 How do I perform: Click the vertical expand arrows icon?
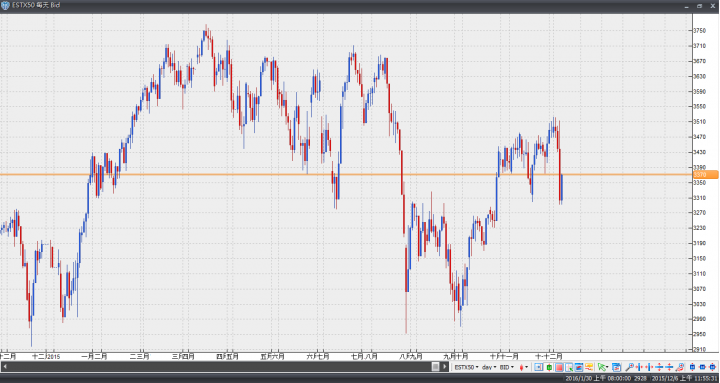click(x=659, y=367)
